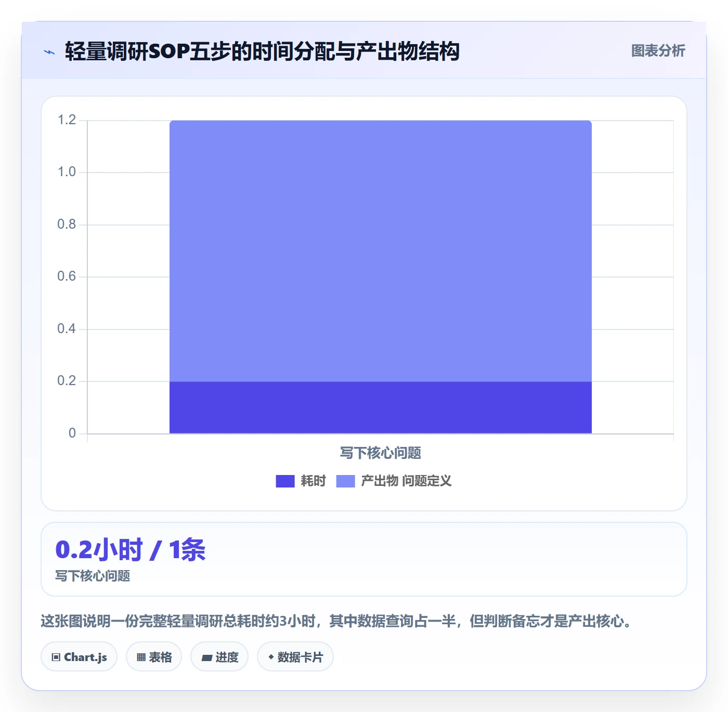This screenshot has width=728, height=712.
Task: Click the chart title 轻量调研SOP五步的时间分配与产出物结构
Action: pos(262,51)
